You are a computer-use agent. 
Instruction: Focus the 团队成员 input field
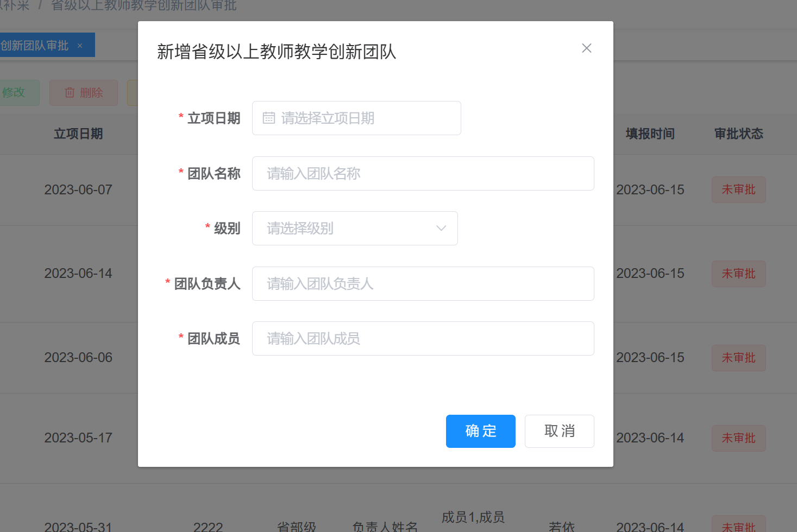tap(423, 338)
